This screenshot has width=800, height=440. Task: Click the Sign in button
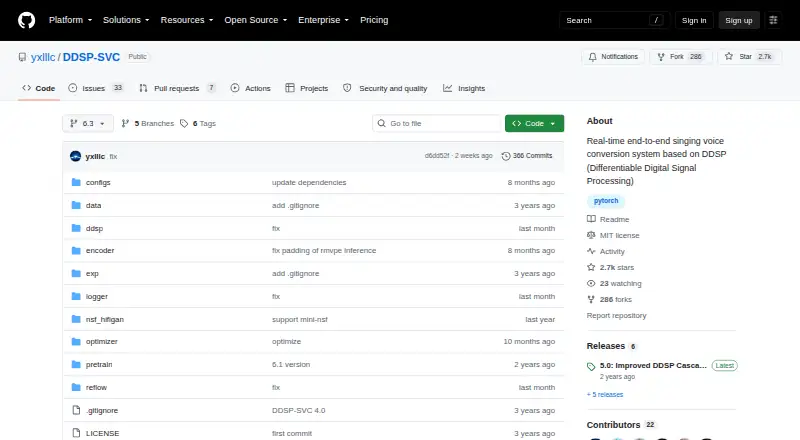pyautogui.click(x=694, y=20)
